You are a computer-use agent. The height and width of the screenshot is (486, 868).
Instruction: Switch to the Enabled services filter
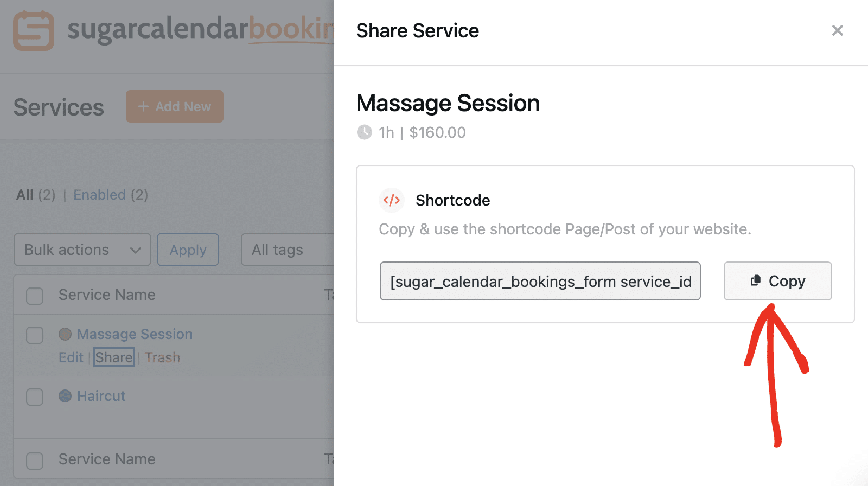99,195
